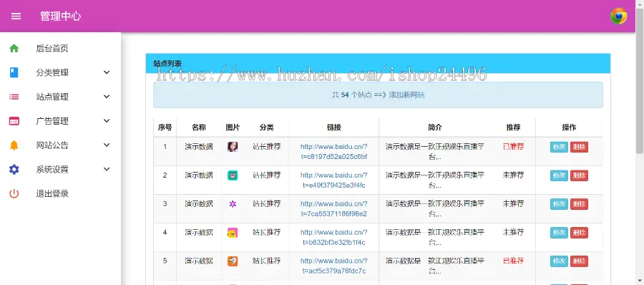
Task: Open the user avatar in top bar
Action: (618, 16)
